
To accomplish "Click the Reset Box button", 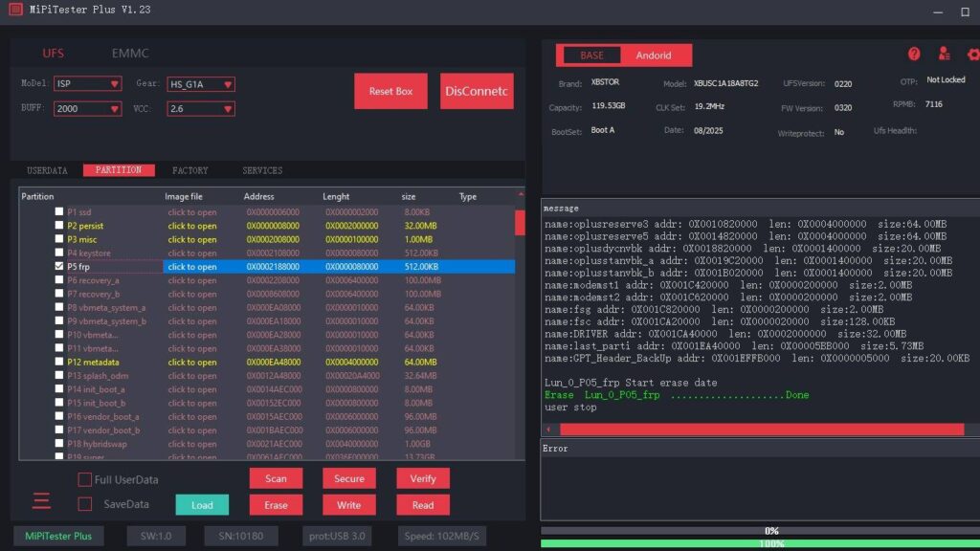I will click(390, 92).
